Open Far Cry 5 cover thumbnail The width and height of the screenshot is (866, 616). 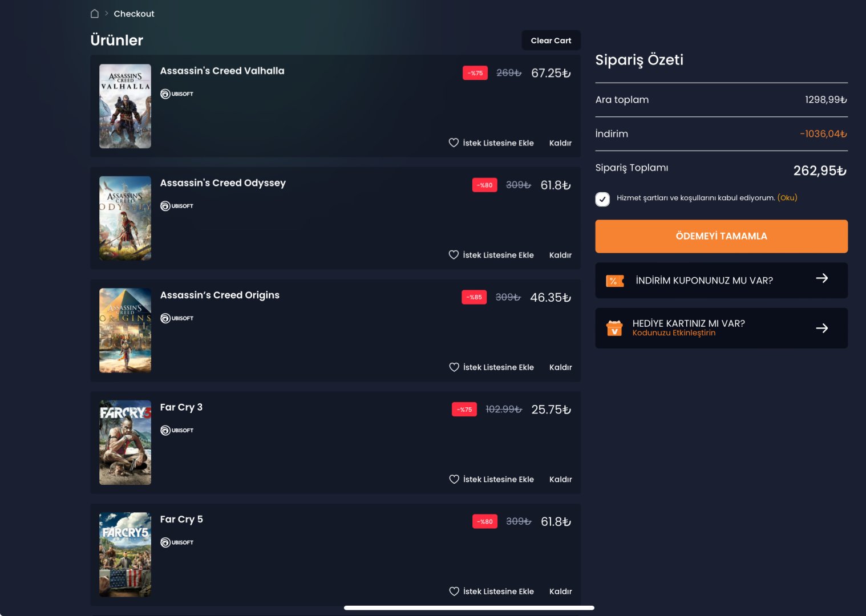coord(126,554)
